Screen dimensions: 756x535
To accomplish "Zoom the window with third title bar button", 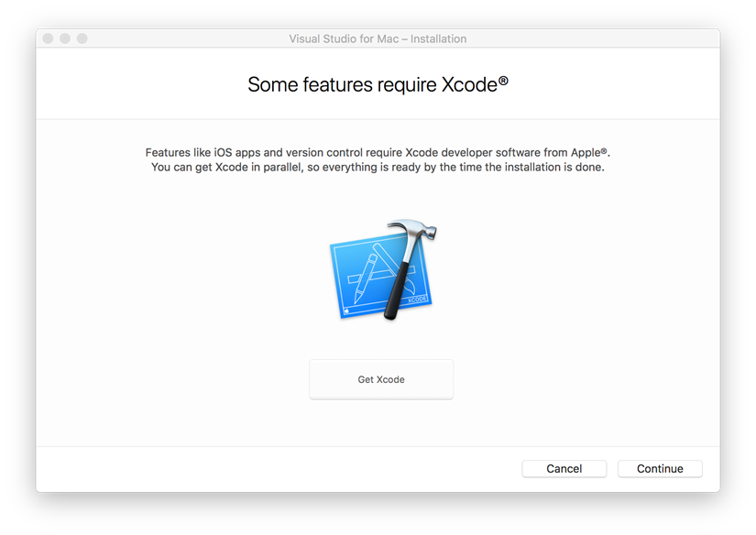I will [x=82, y=38].
